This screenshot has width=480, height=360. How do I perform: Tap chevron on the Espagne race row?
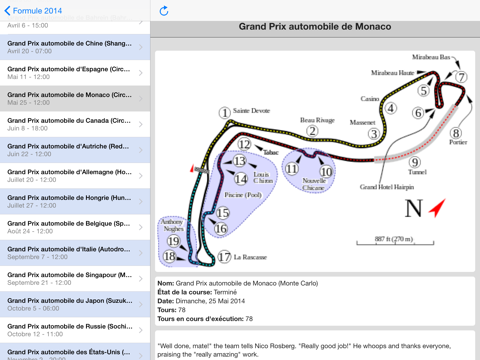click(x=141, y=73)
